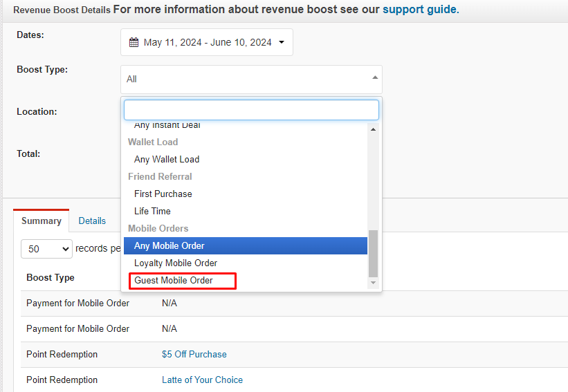Image resolution: width=568 pixels, height=392 pixels.
Task: Open the date range picker dropdown
Action: point(206,42)
